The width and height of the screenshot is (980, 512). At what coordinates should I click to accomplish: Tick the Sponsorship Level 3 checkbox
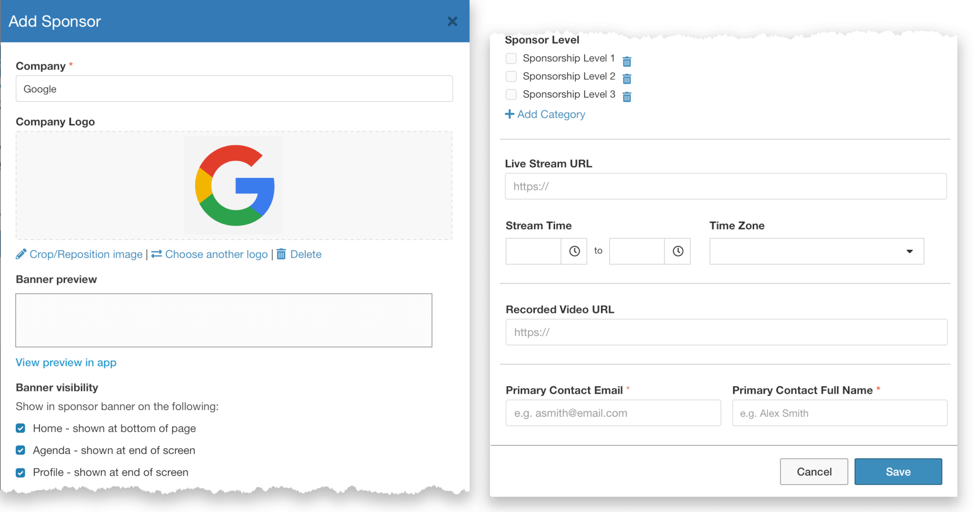(x=511, y=95)
